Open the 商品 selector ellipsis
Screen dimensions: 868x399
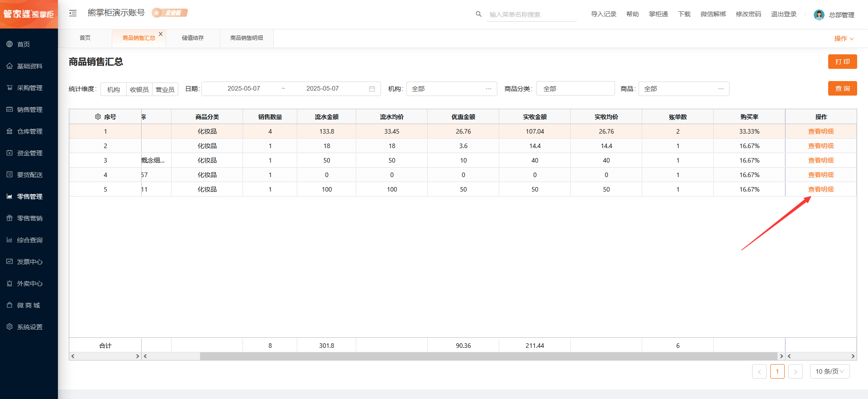click(721, 89)
